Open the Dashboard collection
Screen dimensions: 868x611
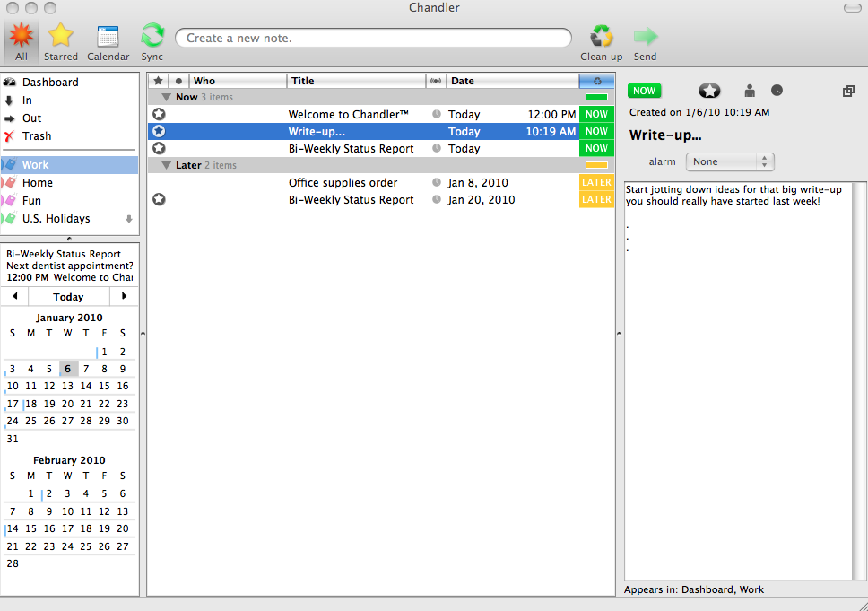click(x=50, y=82)
